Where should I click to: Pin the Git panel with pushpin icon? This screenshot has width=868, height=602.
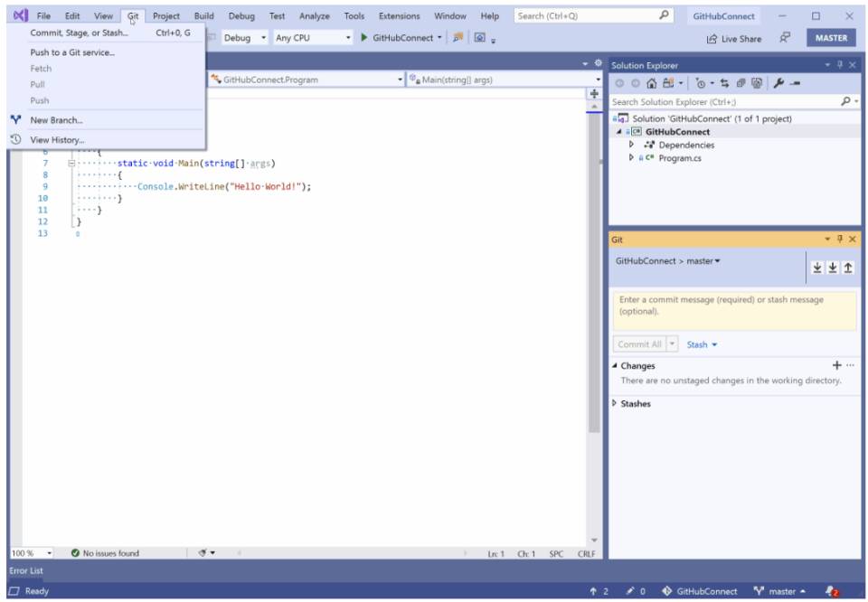click(x=840, y=239)
